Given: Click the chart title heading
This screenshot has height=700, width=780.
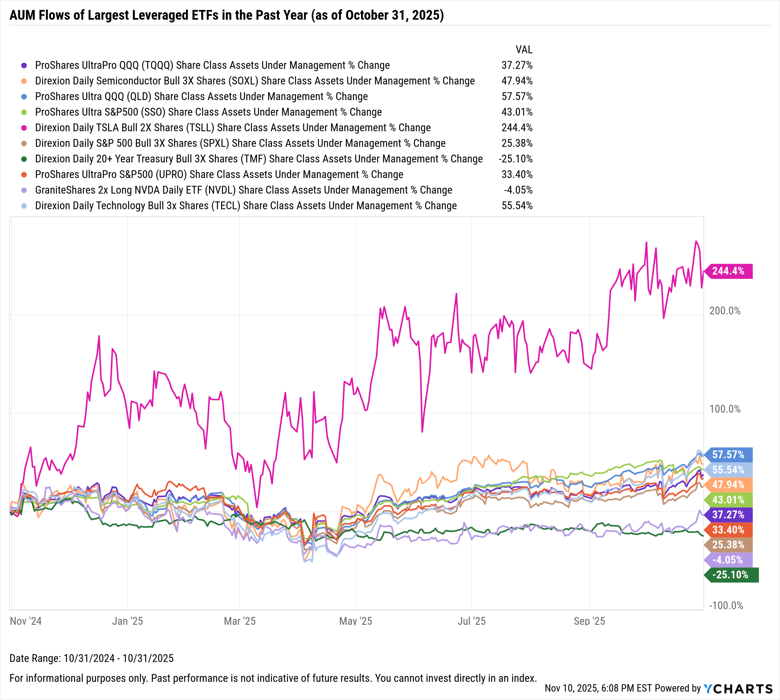Looking at the screenshot, I should pos(227,15).
